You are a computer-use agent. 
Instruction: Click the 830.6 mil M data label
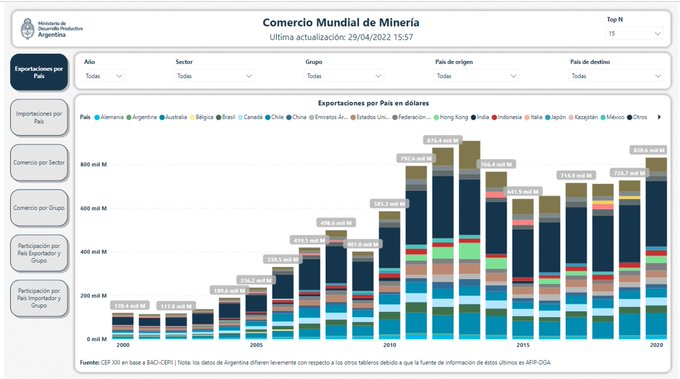pyautogui.click(x=649, y=150)
